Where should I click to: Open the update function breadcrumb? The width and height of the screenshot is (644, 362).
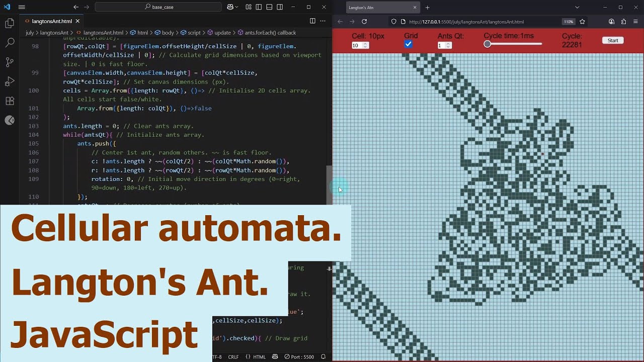coord(219,33)
